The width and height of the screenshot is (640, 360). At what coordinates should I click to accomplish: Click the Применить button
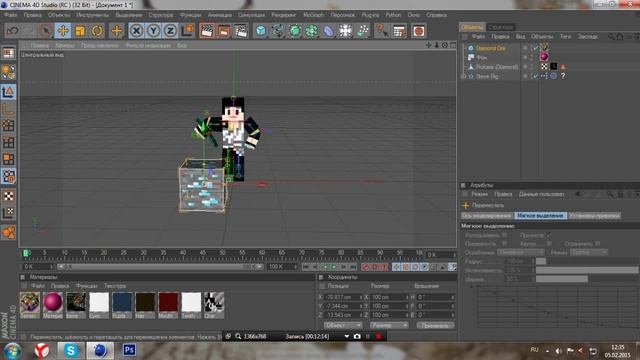(x=435, y=325)
